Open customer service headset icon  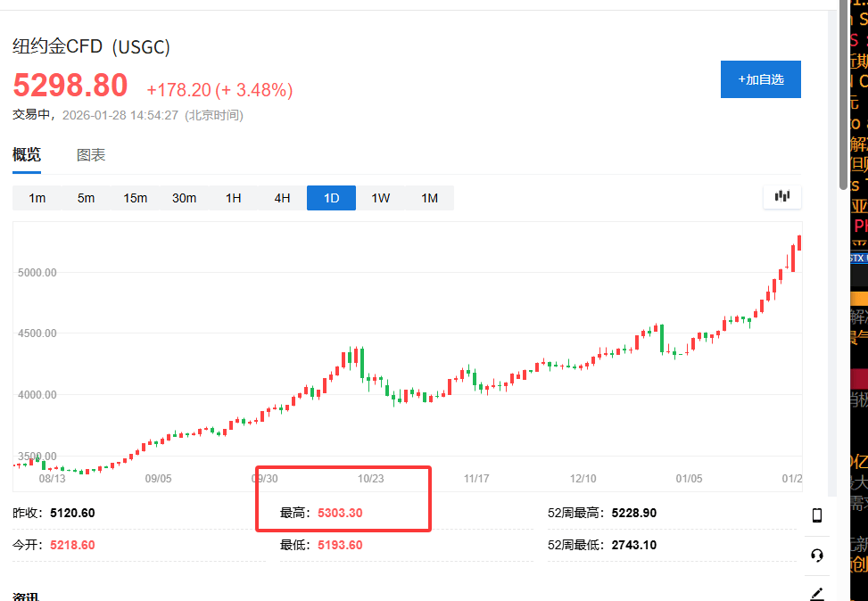click(817, 556)
